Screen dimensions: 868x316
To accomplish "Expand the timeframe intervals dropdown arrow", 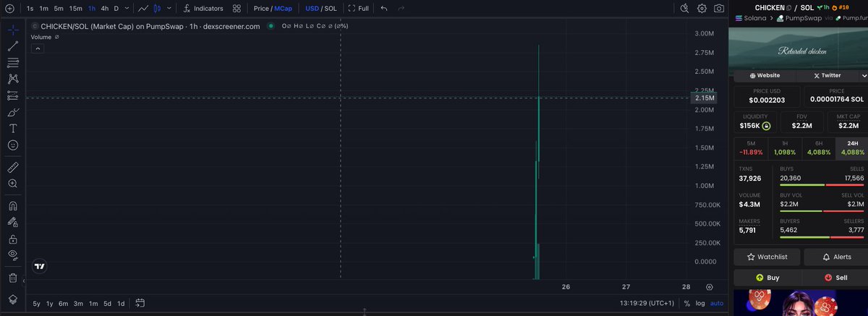I will click(127, 8).
